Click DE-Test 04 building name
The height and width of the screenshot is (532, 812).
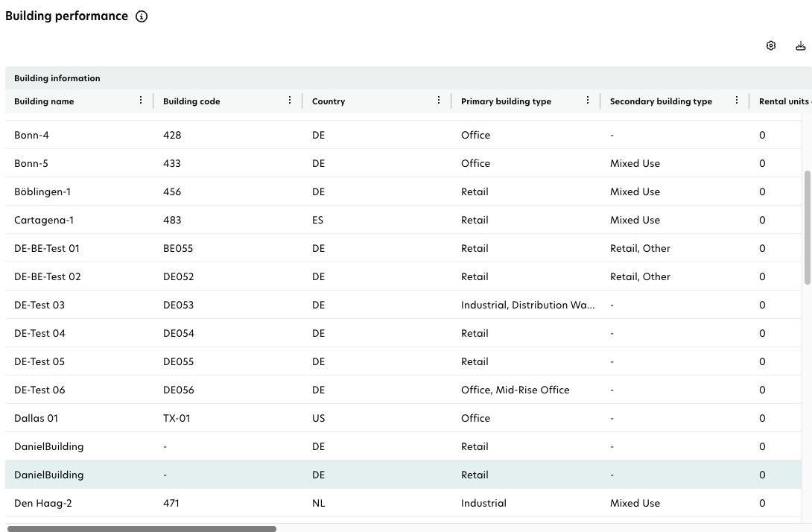click(40, 334)
